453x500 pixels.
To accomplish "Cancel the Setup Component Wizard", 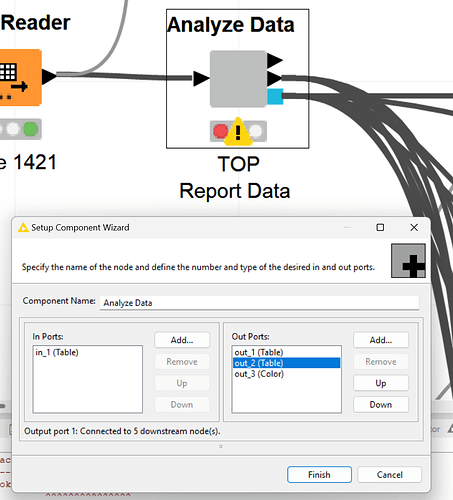I will tap(389, 474).
